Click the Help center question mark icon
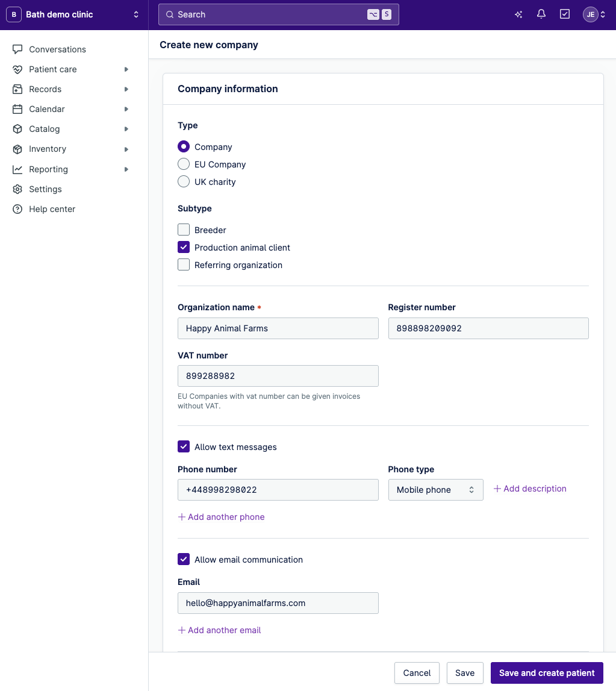This screenshot has height=691, width=616. tap(17, 209)
